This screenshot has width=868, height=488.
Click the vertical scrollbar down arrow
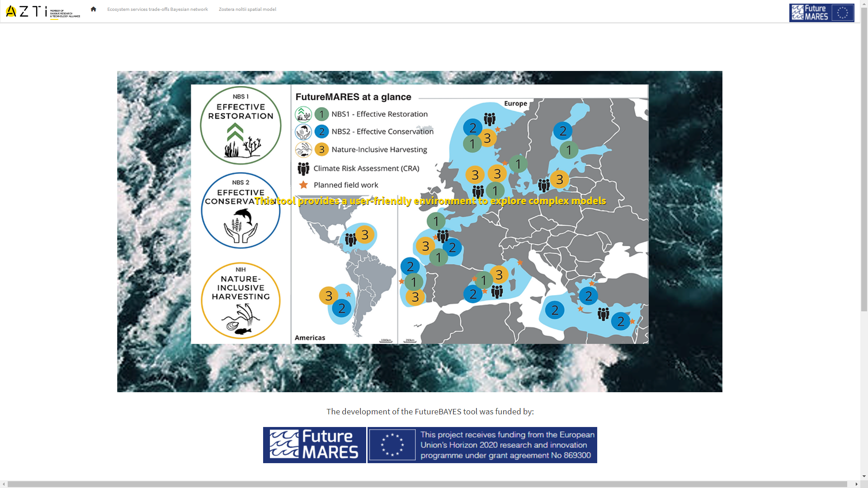click(x=864, y=476)
